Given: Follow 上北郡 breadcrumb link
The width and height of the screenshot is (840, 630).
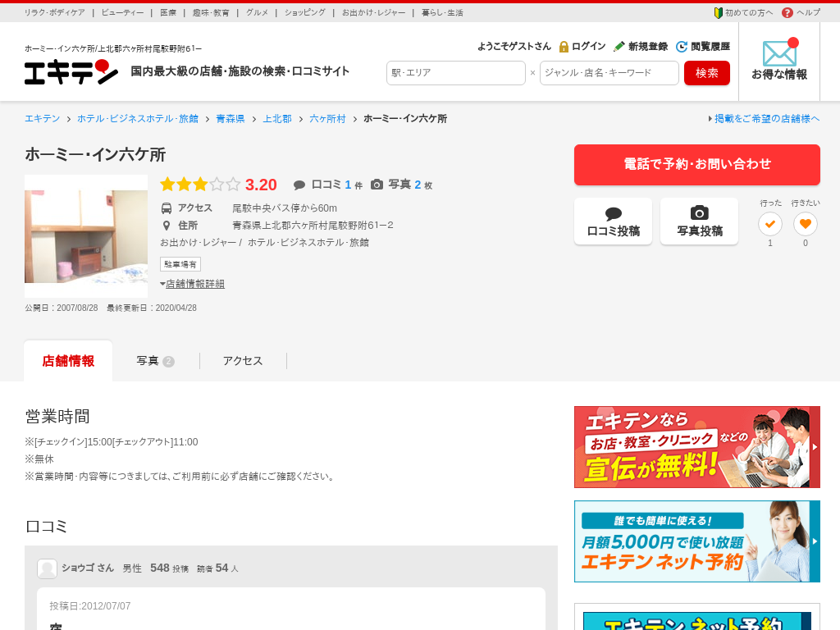Looking at the screenshot, I should (x=277, y=119).
